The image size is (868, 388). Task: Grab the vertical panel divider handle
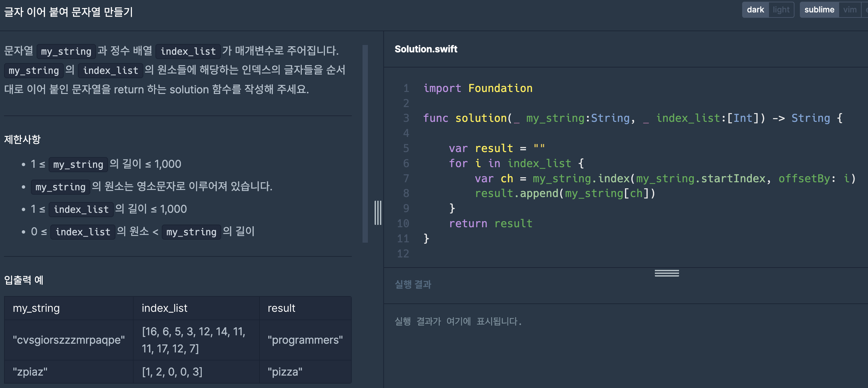pos(378,213)
